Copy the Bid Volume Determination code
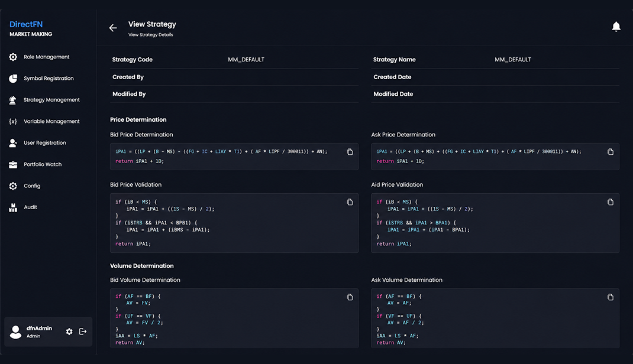The height and width of the screenshot is (364, 633). [x=350, y=297]
